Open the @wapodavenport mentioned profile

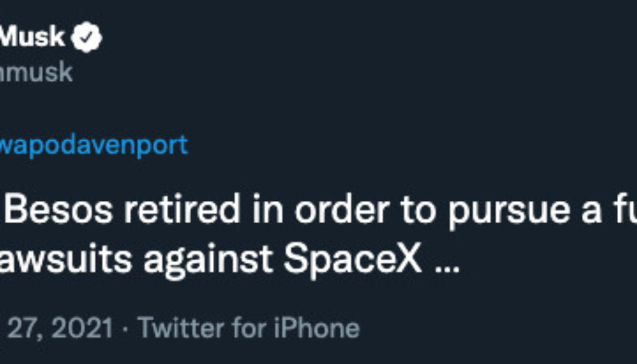[x=91, y=143]
